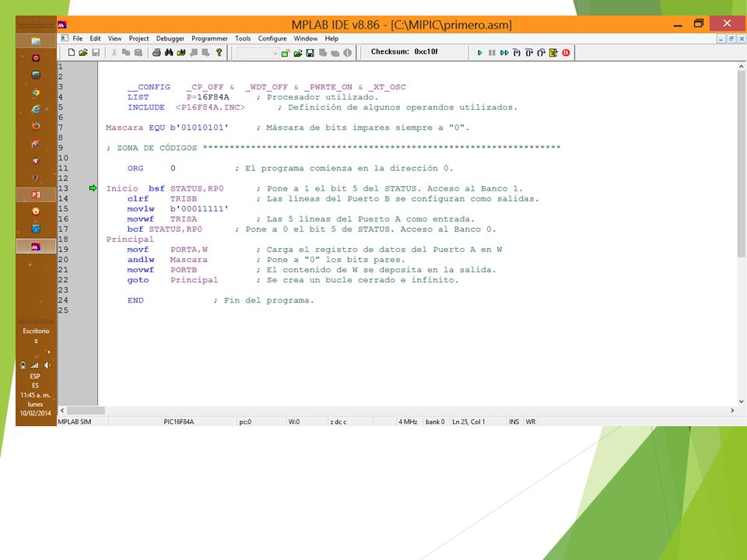Click the horizontal scrollbar thumb
Viewport: 747px width, 560px height.
click(86, 410)
